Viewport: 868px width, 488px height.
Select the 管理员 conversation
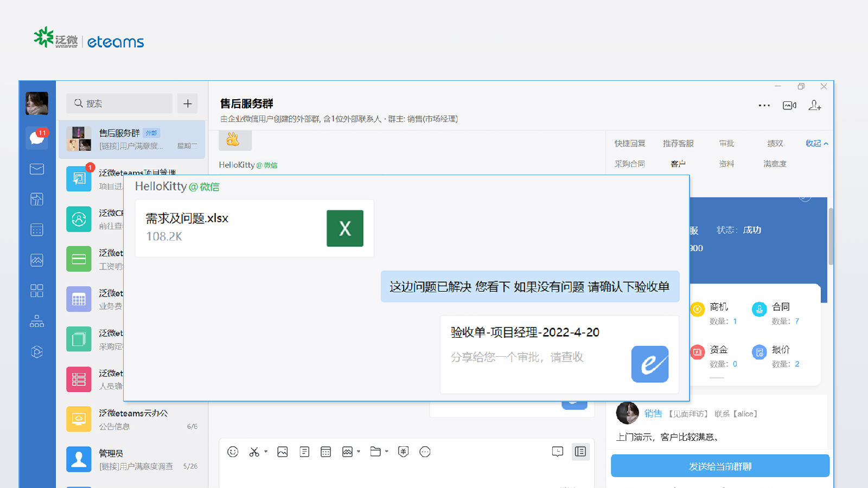pos(132,459)
